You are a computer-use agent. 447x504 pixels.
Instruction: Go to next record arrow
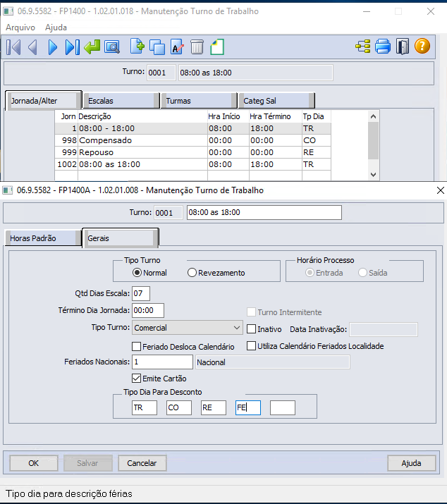pos(52,47)
